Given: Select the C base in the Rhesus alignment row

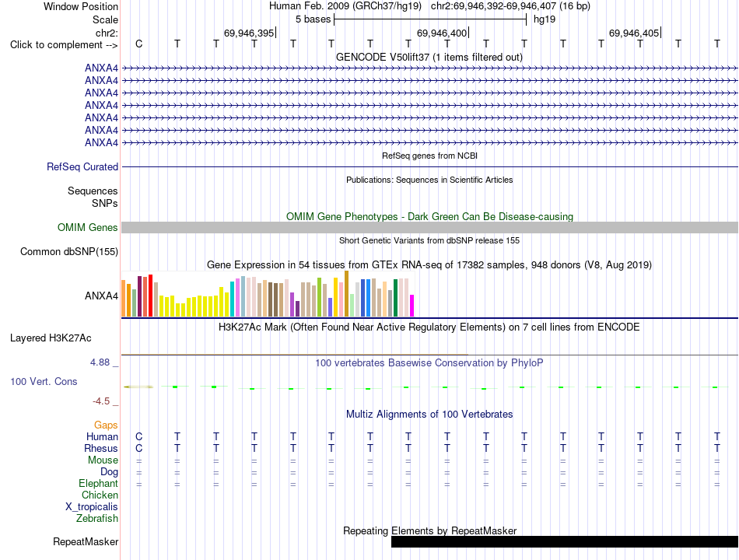Looking at the screenshot, I should pos(138,448).
